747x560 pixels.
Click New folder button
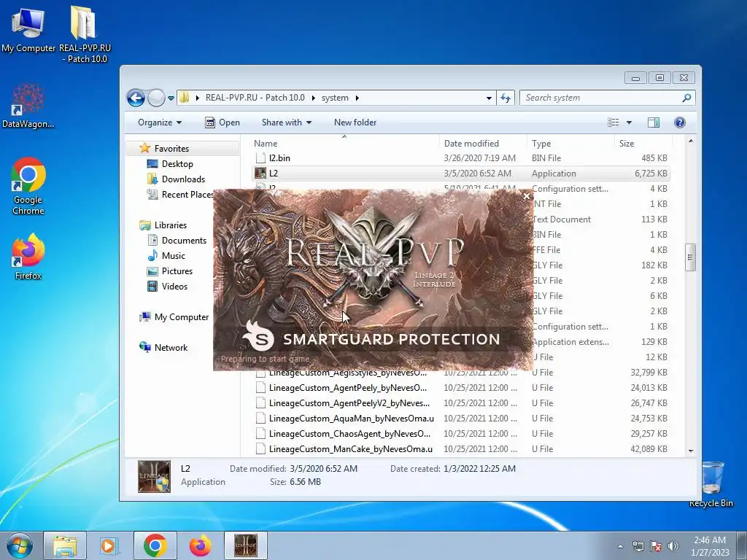click(x=355, y=122)
